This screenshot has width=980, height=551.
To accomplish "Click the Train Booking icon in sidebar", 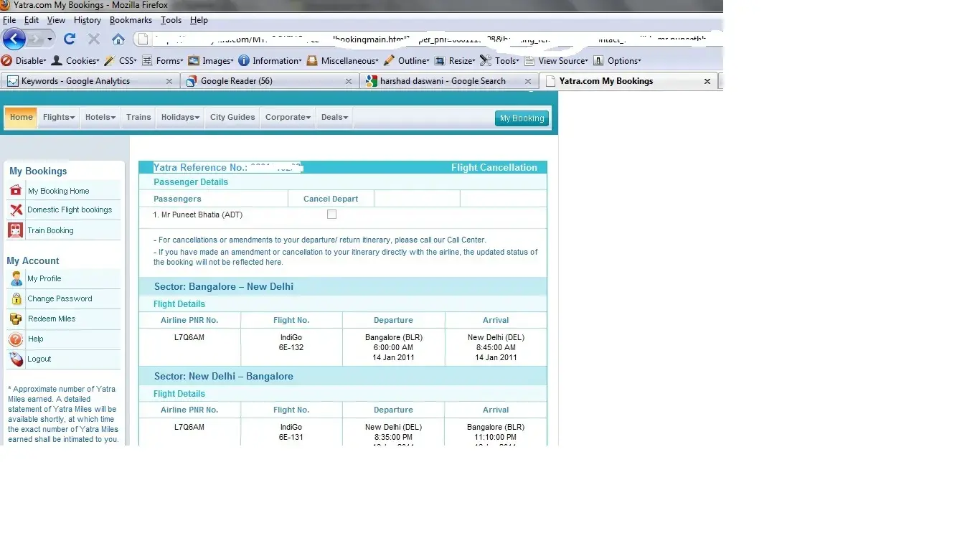I will tap(16, 230).
